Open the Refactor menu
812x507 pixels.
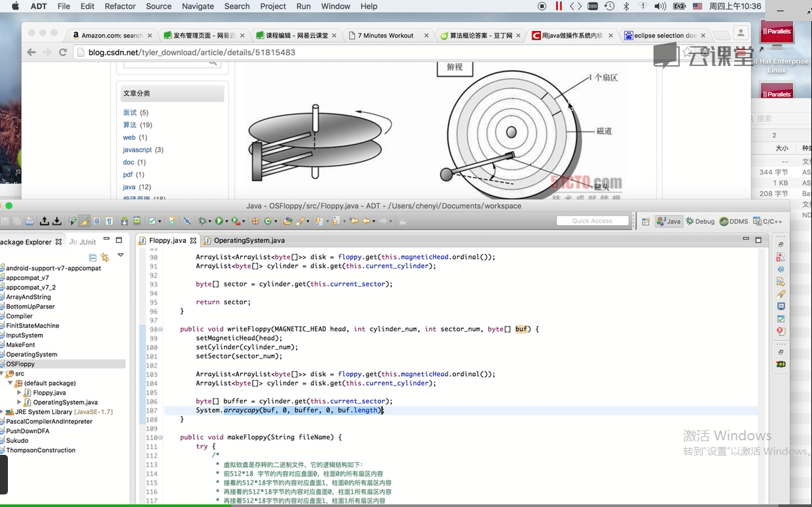coord(120,6)
